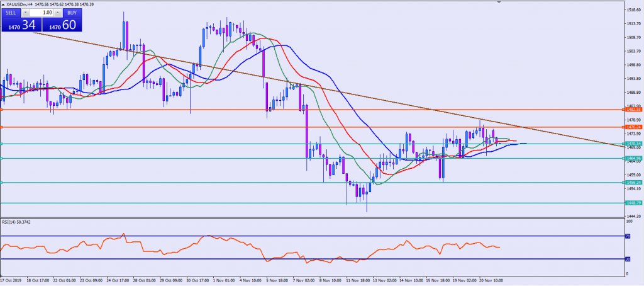644x286 pixels.
Task: Click the chart shift triangle marker at top
Action: (499, 3)
